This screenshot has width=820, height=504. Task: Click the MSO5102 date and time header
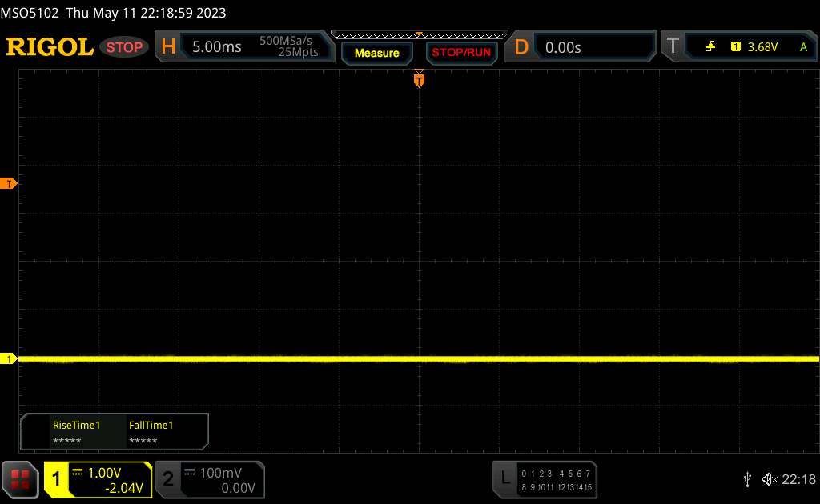pyautogui.click(x=113, y=13)
